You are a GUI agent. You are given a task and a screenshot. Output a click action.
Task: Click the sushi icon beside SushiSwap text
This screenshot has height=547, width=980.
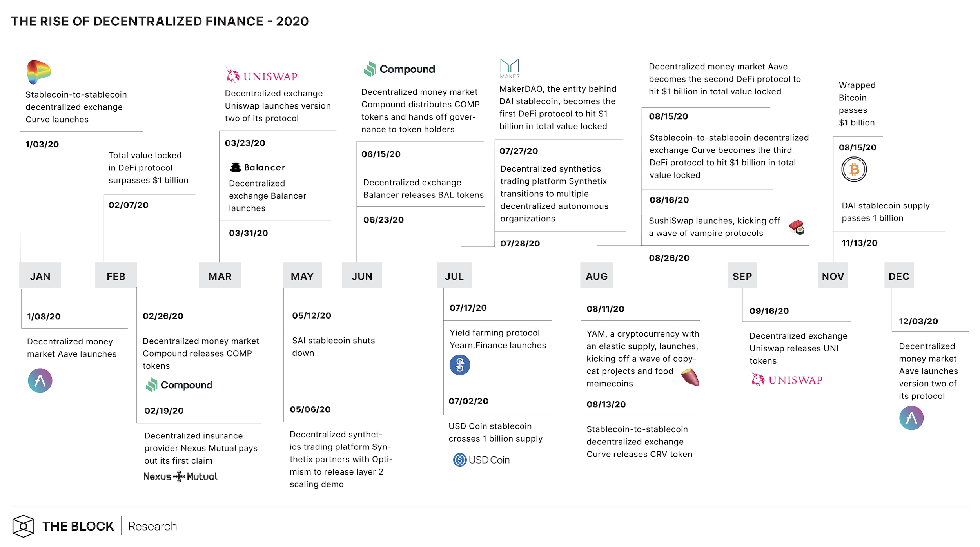[797, 227]
